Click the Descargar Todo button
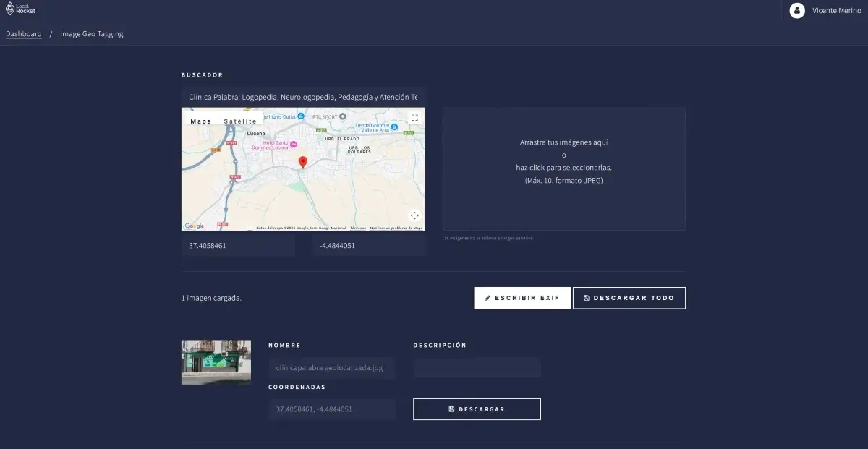The image size is (868, 449). pyautogui.click(x=629, y=298)
